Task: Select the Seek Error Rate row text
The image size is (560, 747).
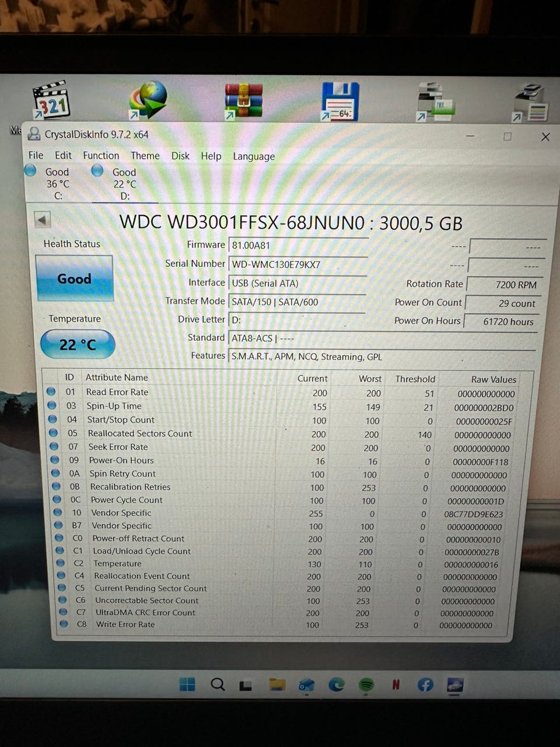Action: (x=118, y=446)
